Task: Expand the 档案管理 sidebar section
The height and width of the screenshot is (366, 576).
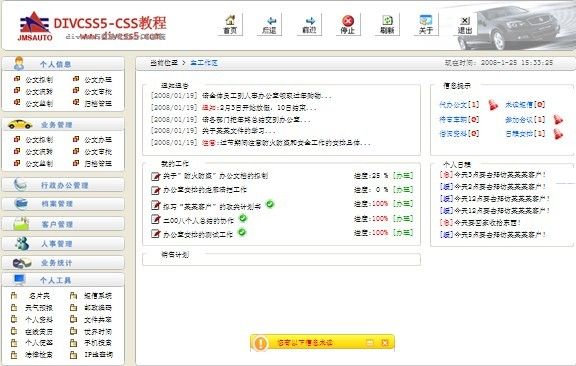Action: [63, 204]
